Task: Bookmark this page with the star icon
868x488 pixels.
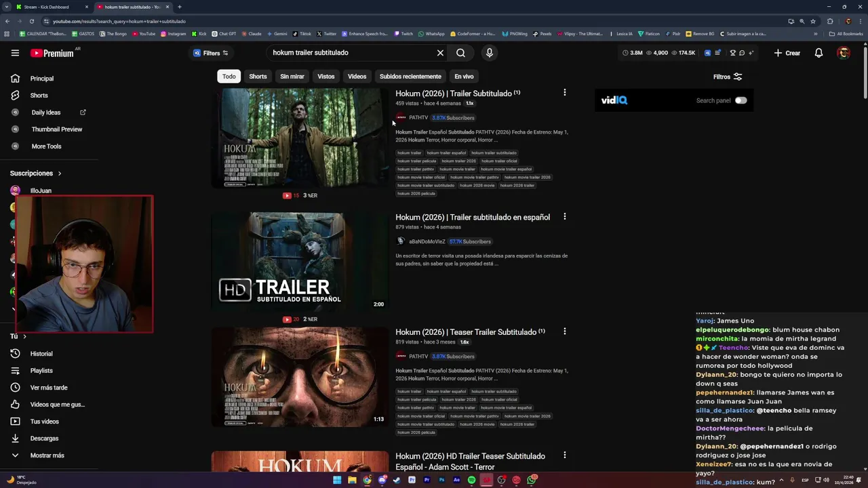Action: click(x=813, y=21)
